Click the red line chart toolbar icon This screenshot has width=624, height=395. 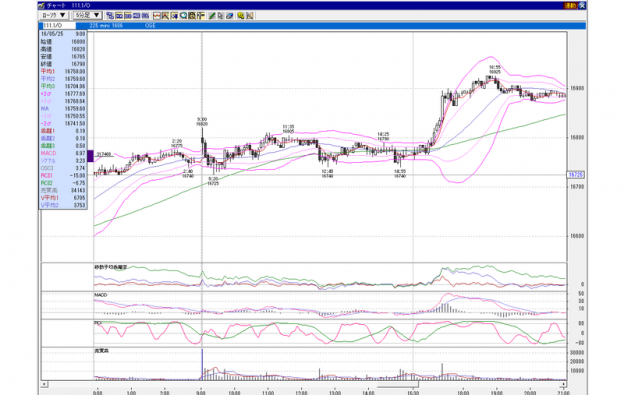[157, 16]
